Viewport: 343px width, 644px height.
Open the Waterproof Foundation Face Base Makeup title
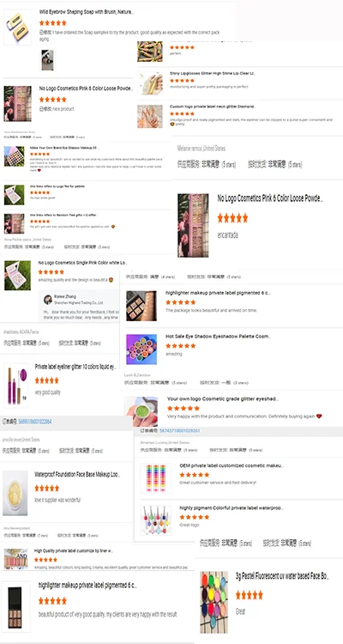tap(76, 474)
